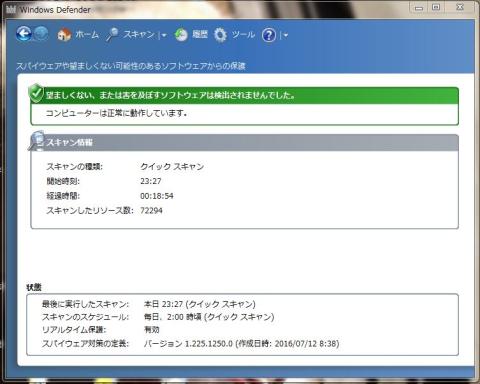The width and height of the screenshot is (480, 384).
Task: Click the スキャンしたリソース数 label
Action: [90, 211]
